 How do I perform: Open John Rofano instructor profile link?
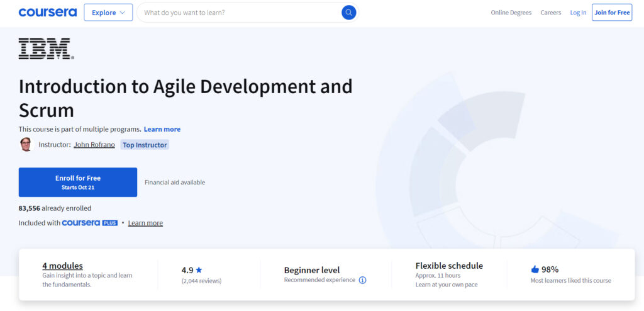[x=94, y=145]
